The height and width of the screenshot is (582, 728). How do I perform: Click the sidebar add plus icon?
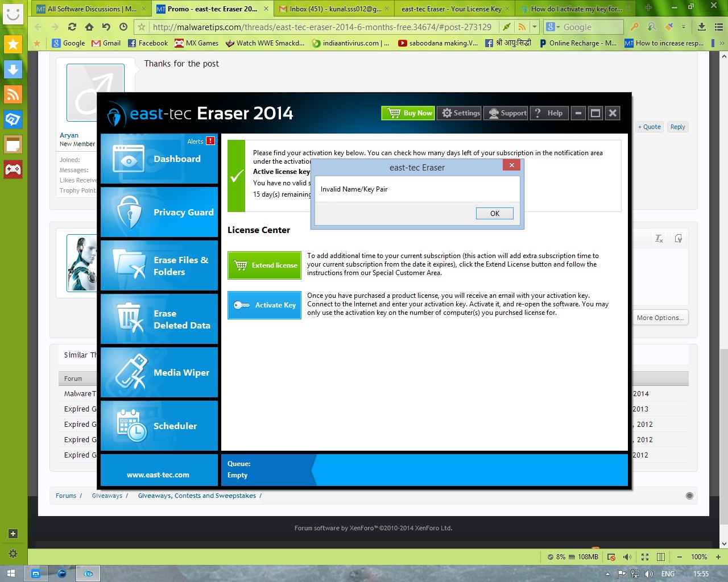click(13, 534)
